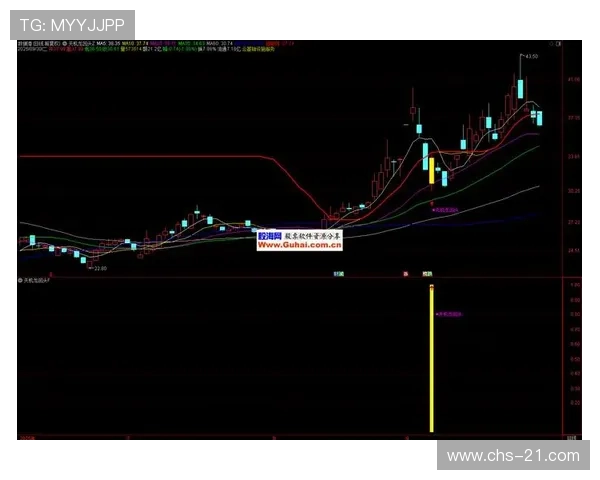This screenshot has height=480, width=600.
Task: Click the settings icon beside the main indicator name
Action: [x=64, y=45]
